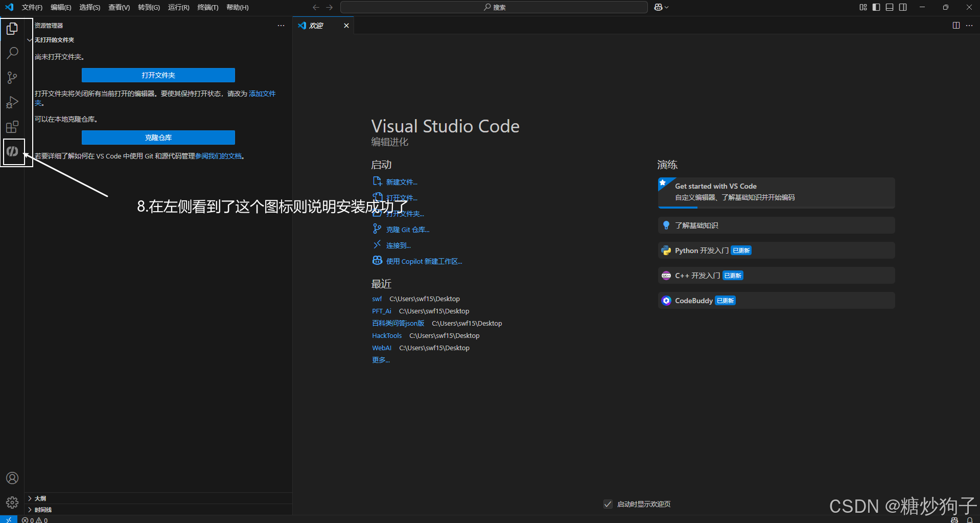Open the Source Control view
The width and height of the screenshot is (980, 523).
[12, 78]
